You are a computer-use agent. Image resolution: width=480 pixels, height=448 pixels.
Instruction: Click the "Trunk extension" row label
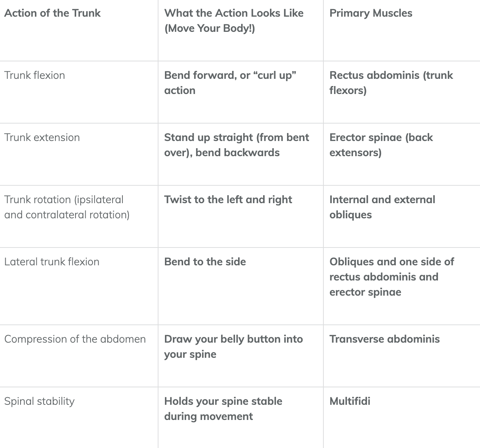(42, 138)
